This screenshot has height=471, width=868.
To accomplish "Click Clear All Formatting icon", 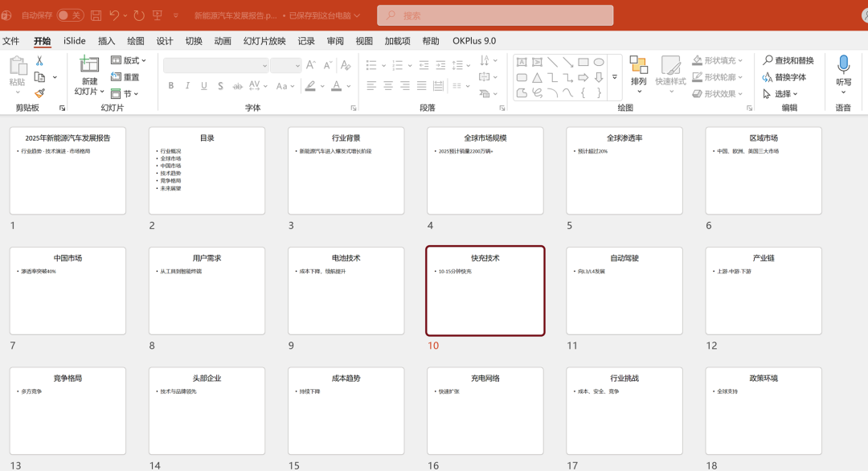I will click(346, 65).
